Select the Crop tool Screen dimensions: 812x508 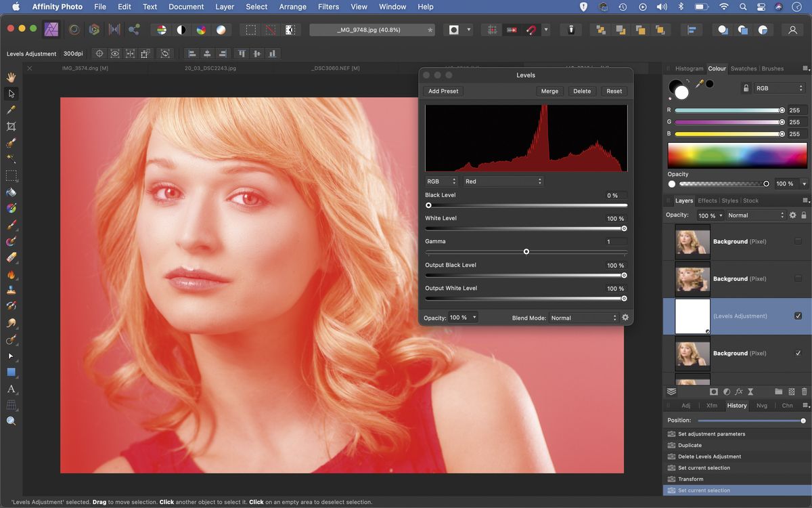(x=11, y=127)
